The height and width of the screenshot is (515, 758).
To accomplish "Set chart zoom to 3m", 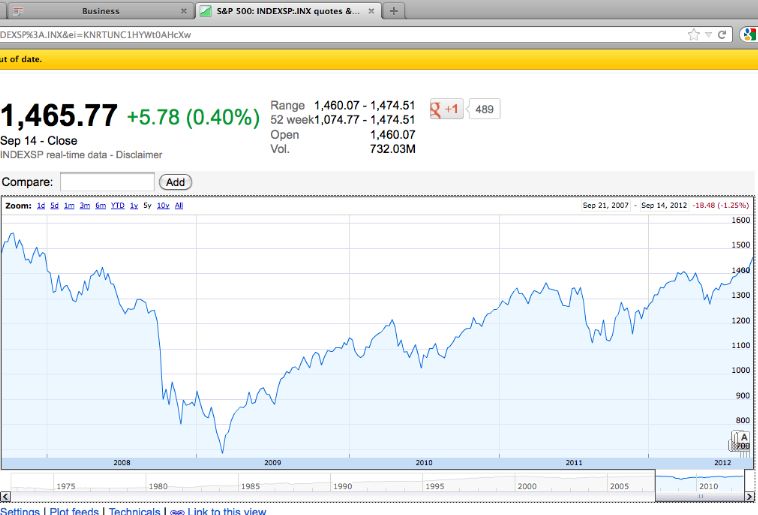I will tap(85, 206).
